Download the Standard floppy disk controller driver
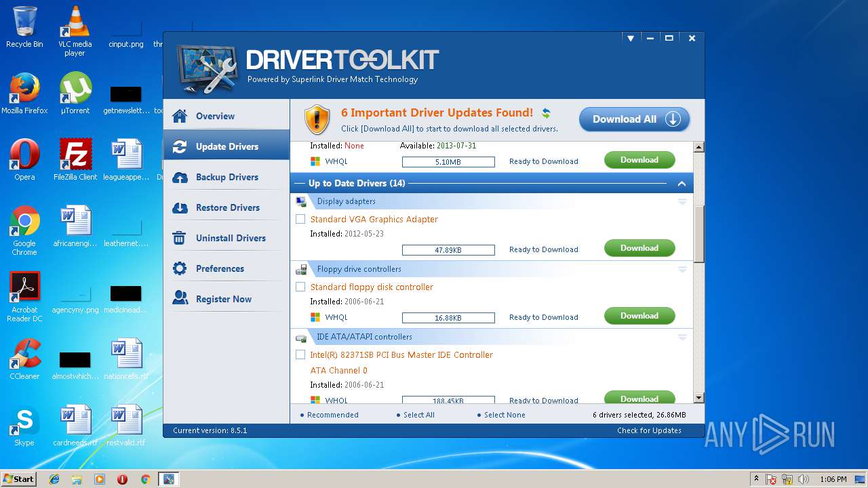Screen dimensions: 868x488 tap(639, 316)
